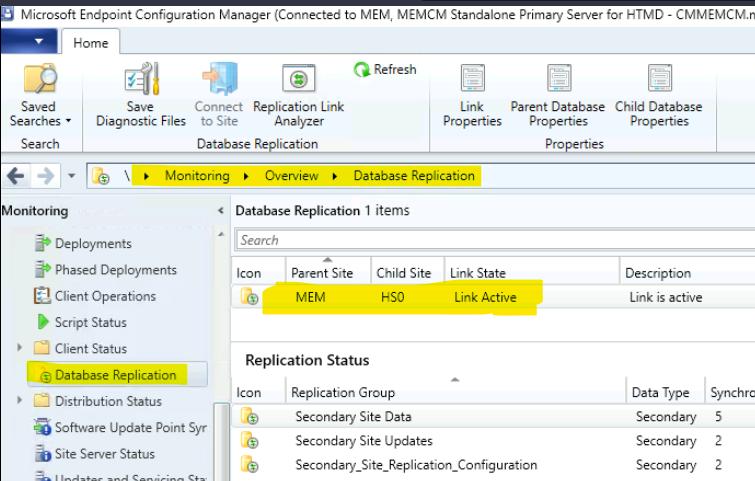
Task: Select "Secondary_Site_Replication_Configuration" row text
Action: (416, 465)
